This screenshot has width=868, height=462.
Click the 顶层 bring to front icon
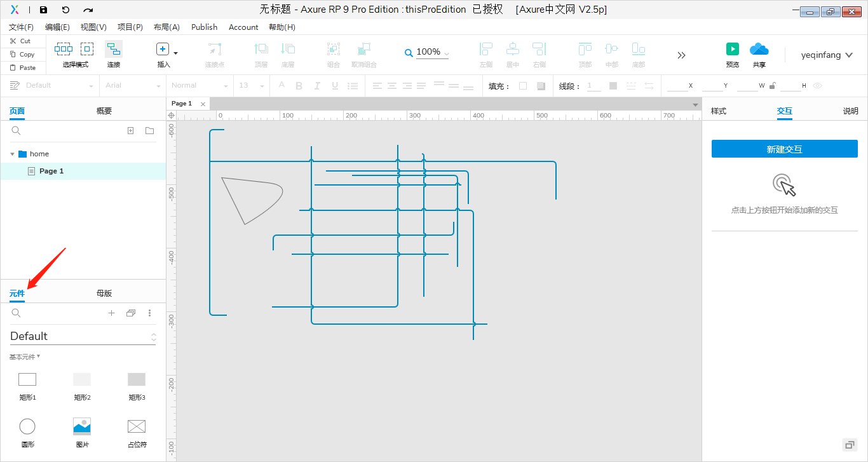pyautogui.click(x=261, y=49)
